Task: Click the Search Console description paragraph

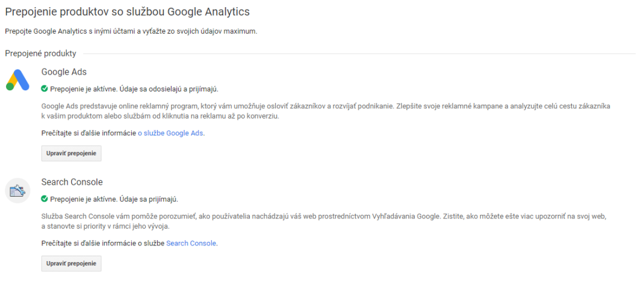Action: [324, 221]
